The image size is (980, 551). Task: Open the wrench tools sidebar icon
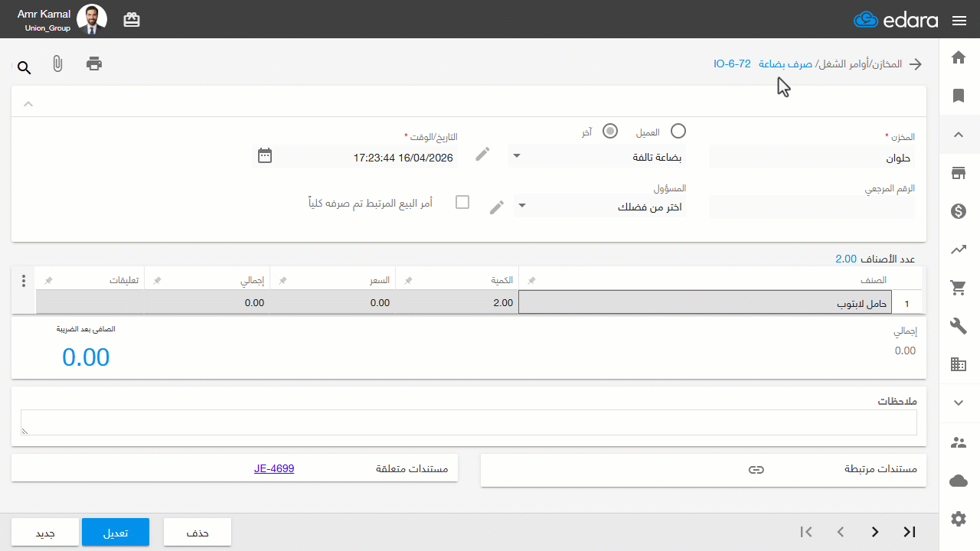(x=959, y=326)
